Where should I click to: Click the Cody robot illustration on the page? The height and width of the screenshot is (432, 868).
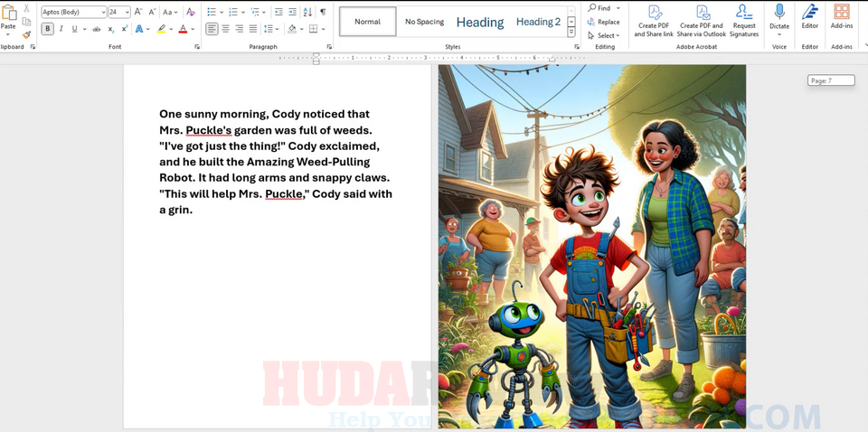(x=592, y=246)
